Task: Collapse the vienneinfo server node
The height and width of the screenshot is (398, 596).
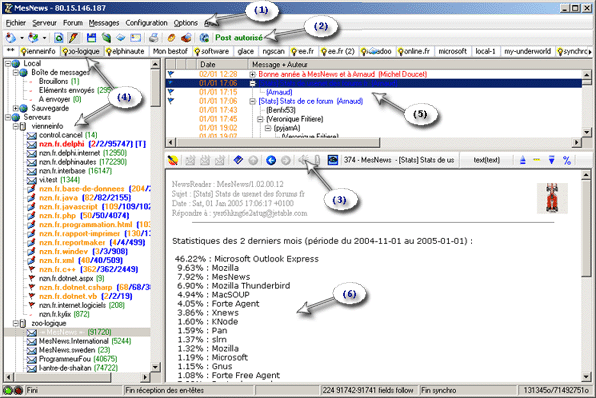Action: click(x=16, y=126)
